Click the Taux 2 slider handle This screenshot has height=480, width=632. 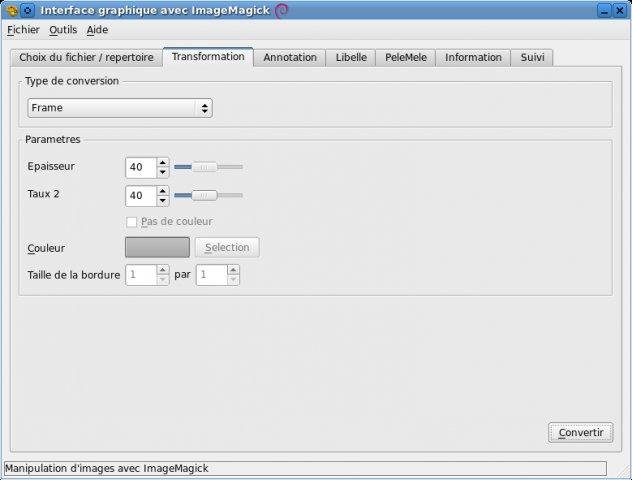point(204,195)
